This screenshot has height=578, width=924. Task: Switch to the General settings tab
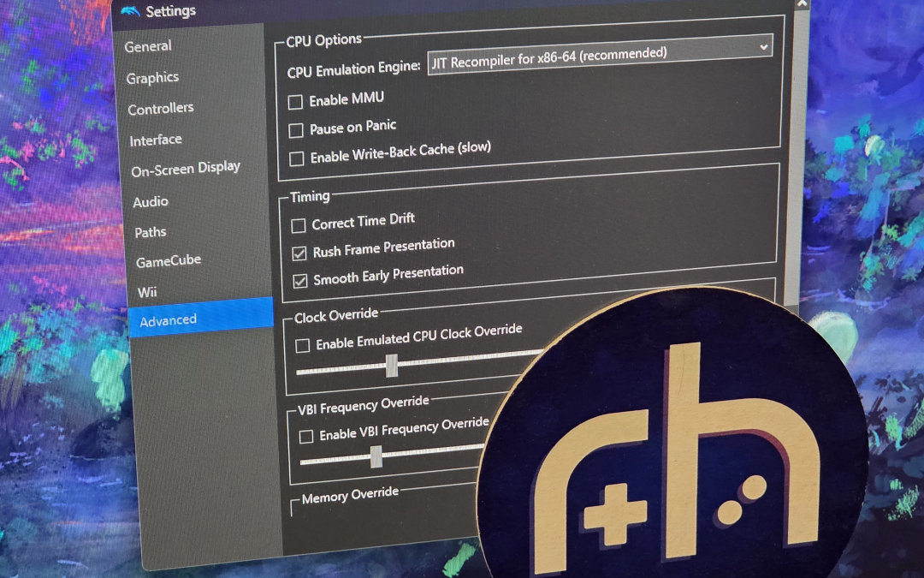pyautogui.click(x=148, y=47)
